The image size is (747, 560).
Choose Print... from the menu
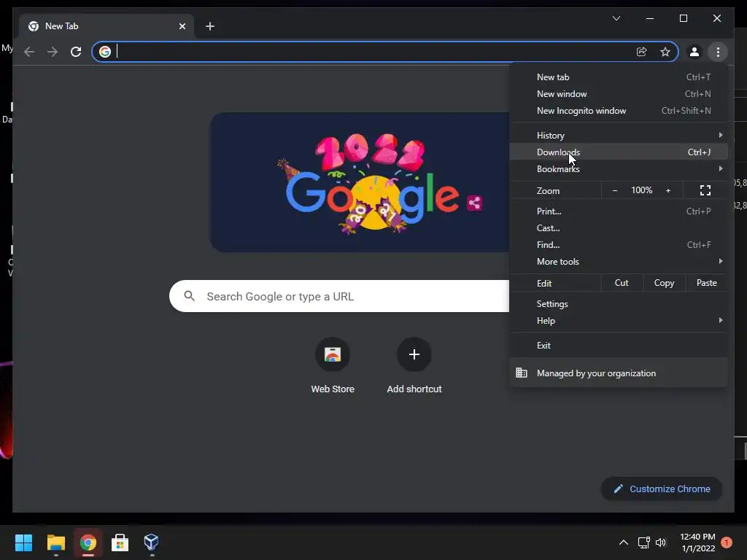[x=619, y=211]
